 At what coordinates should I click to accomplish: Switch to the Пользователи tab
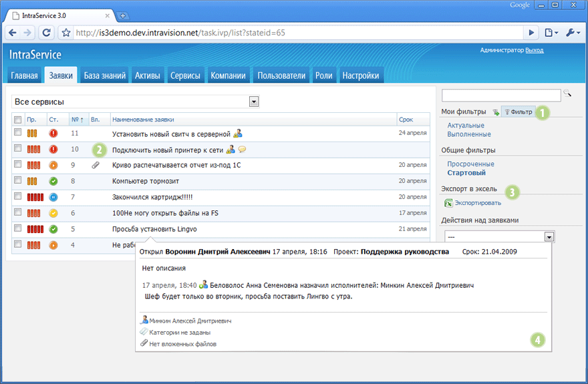(281, 75)
